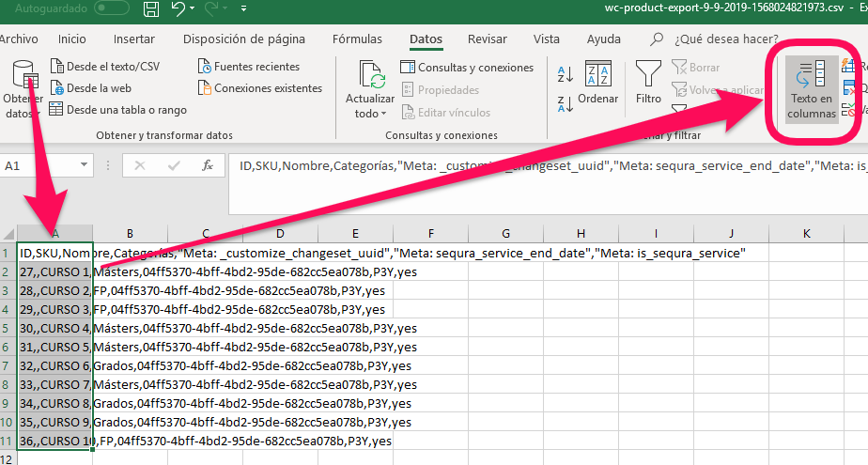Screen dimensions: 868x465
Task: Open the Obtener datos dropdown button
Action: [23, 88]
